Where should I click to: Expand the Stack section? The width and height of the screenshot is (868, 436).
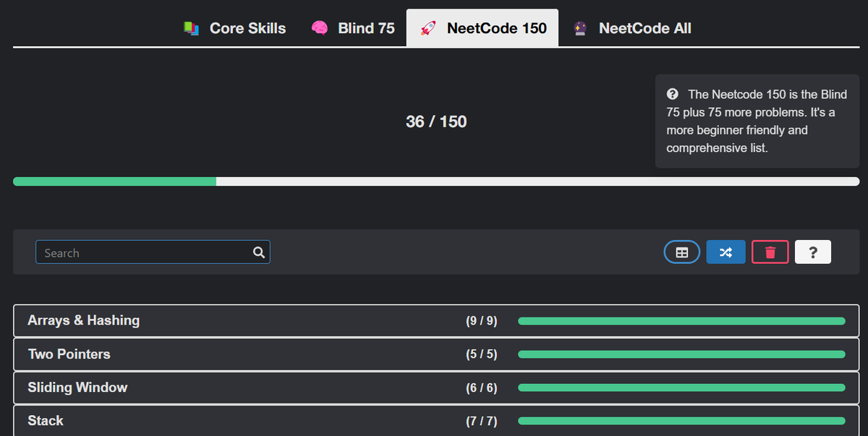pyautogui.click(x=436, y=421)
